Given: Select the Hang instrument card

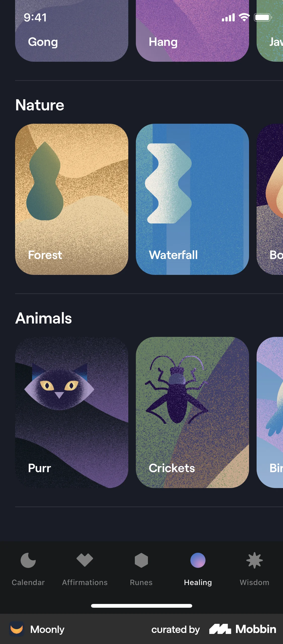Looking at the screenshot, I should [192, 31].
